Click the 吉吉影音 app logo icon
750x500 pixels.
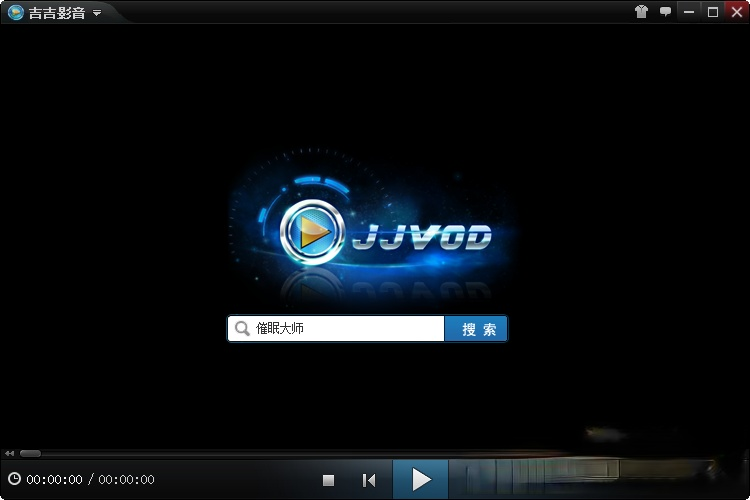pyautogui.click(x=16, y=12)
